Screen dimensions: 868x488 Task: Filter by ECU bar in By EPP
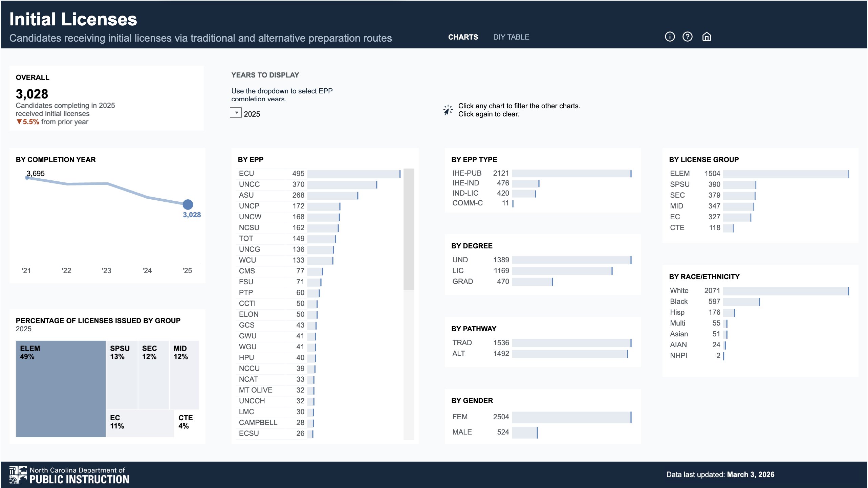coord(353,174)
